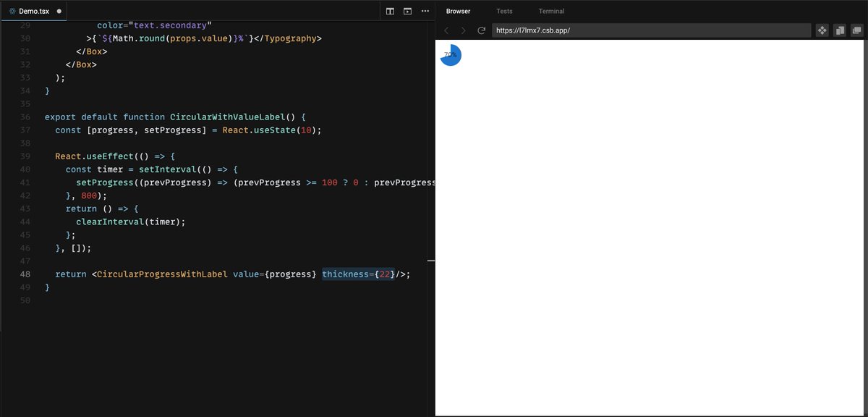Click the unsaved dot on Demo.tsx tab
Image resolution: width=868 pixels, height=417 pixels.
[59, 12]
